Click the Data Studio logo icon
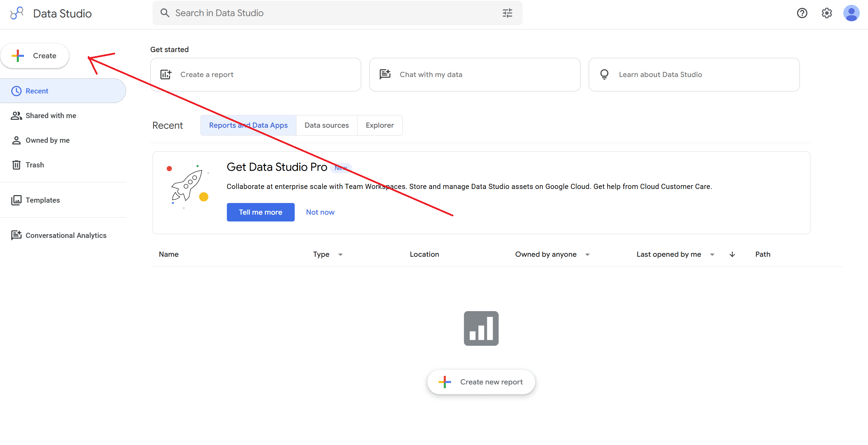The image size is (868, 445). pos(17,13)
